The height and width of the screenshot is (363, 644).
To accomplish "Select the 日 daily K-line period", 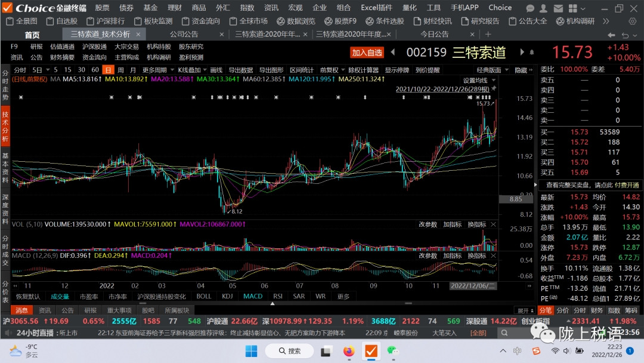I will tap(108, 70).
